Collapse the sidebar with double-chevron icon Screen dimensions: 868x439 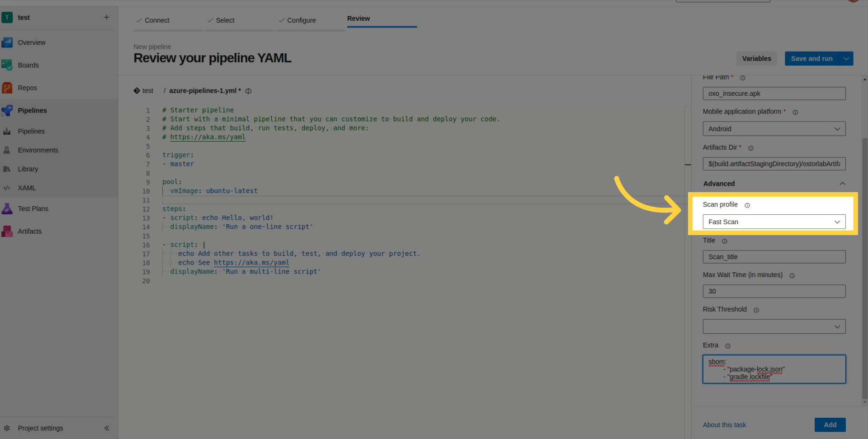(107, 428)
